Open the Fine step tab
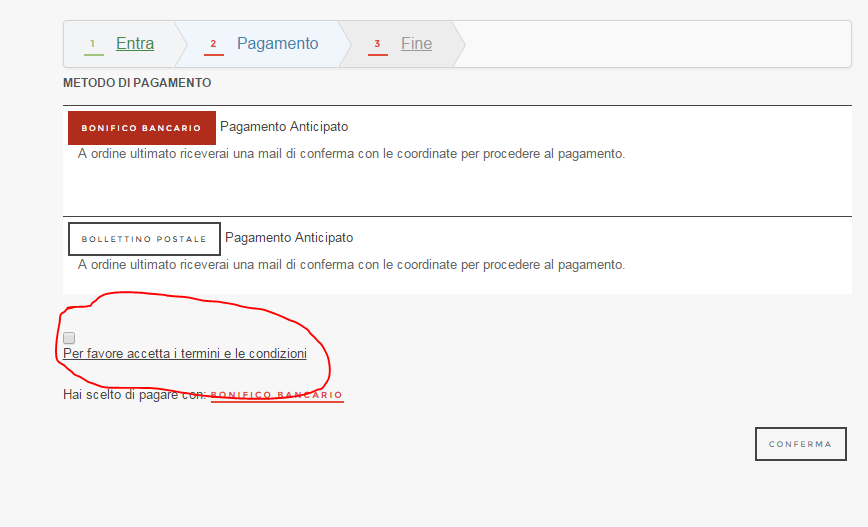Viewport: 868px width, 527px height. click(416, 44)
